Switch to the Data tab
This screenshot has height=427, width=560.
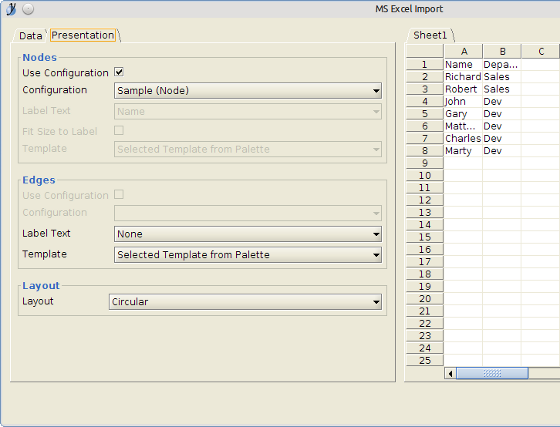point(31,35)
